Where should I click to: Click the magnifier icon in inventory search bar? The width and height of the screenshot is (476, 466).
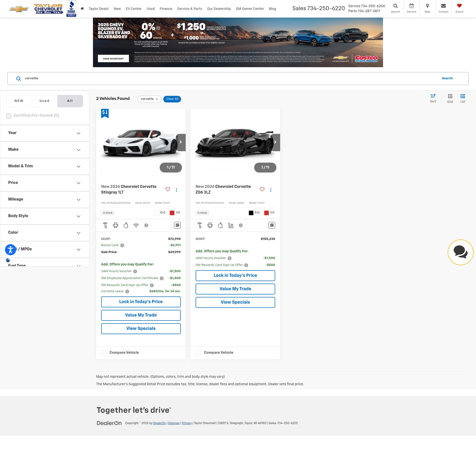pyautogui.click(x=19, y=79)
